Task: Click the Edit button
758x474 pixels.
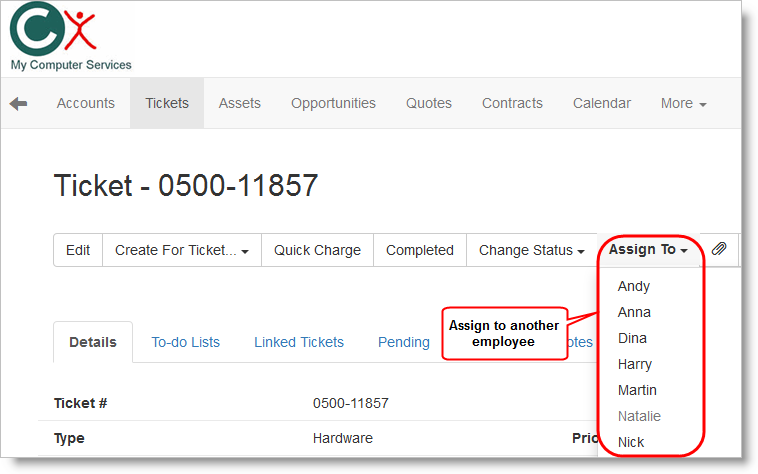Action: click(78, 251)
